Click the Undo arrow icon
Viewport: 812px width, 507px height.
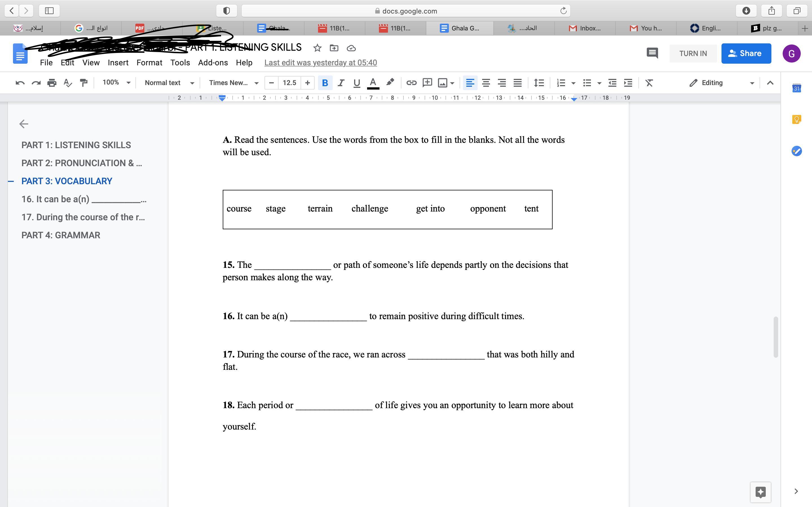point(20,83)
